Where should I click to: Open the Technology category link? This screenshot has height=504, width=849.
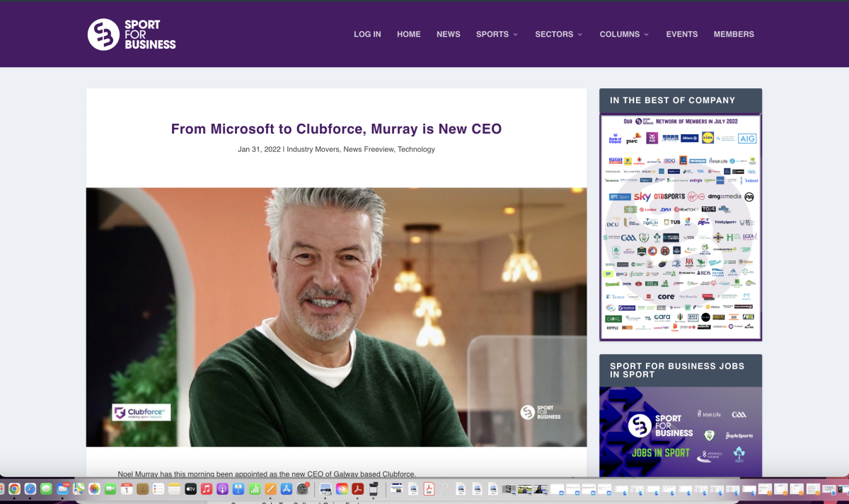[x=416, y=149]
